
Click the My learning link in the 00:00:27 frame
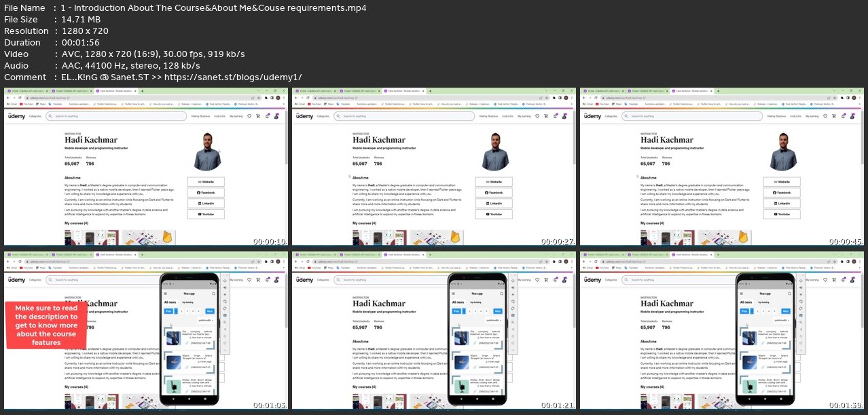[x=524, y=116]
